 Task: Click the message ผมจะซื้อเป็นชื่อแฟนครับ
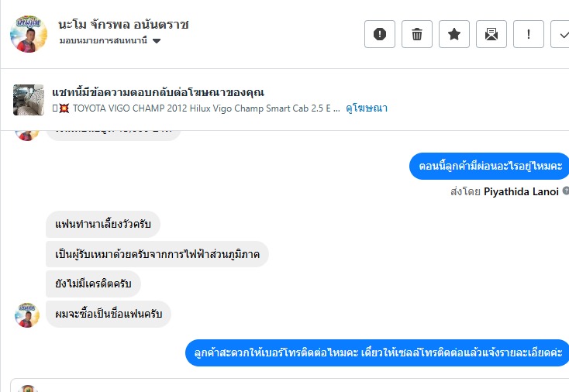[x=109, y=314]
